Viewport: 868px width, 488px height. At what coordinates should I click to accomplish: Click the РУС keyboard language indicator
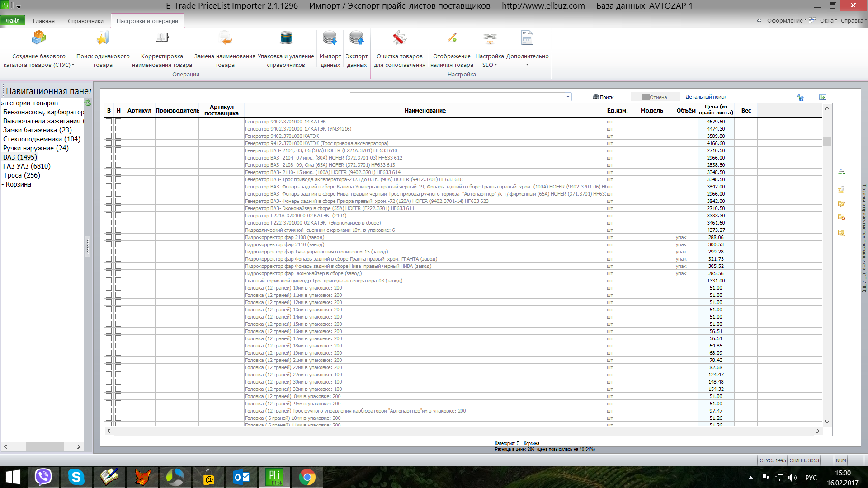[x=811, y=478]
